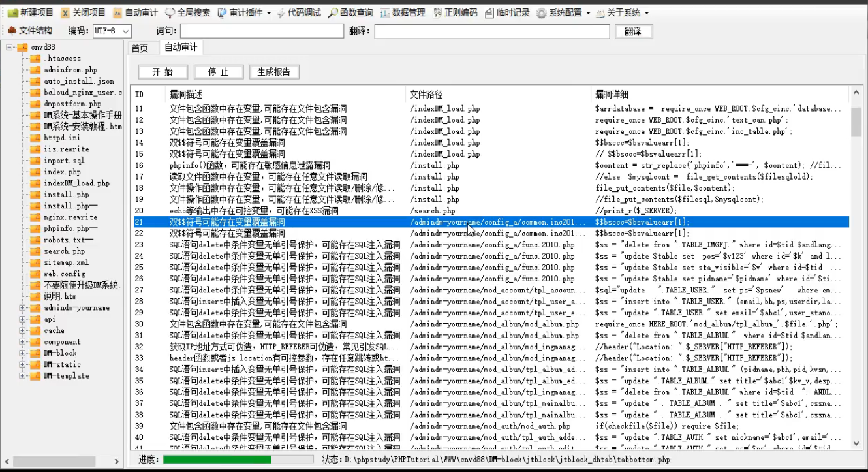Select 说明.htm file icon

pyautogui.click(x=35, y=296)
